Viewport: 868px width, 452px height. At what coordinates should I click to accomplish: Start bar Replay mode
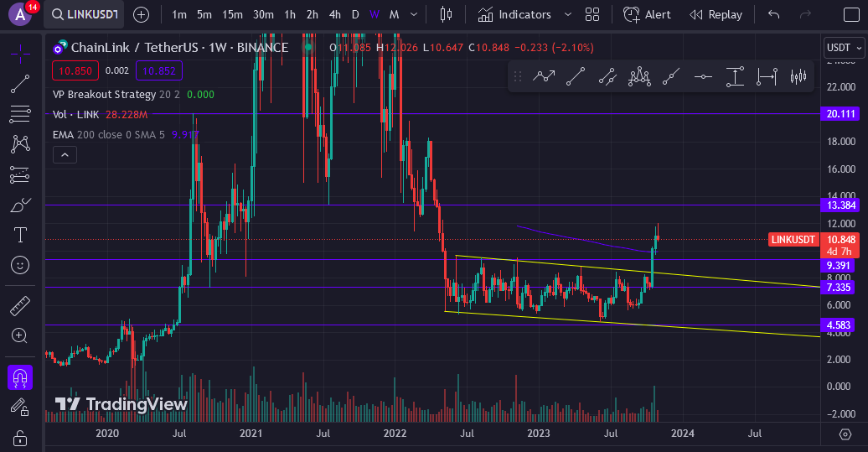pyautogui.click(x=716, y=15)
